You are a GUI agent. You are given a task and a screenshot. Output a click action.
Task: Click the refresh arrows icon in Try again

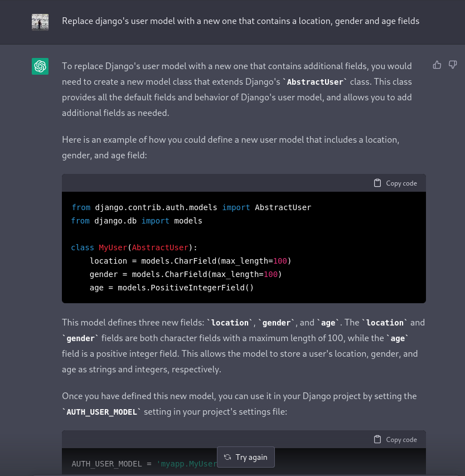pos(227,457)
